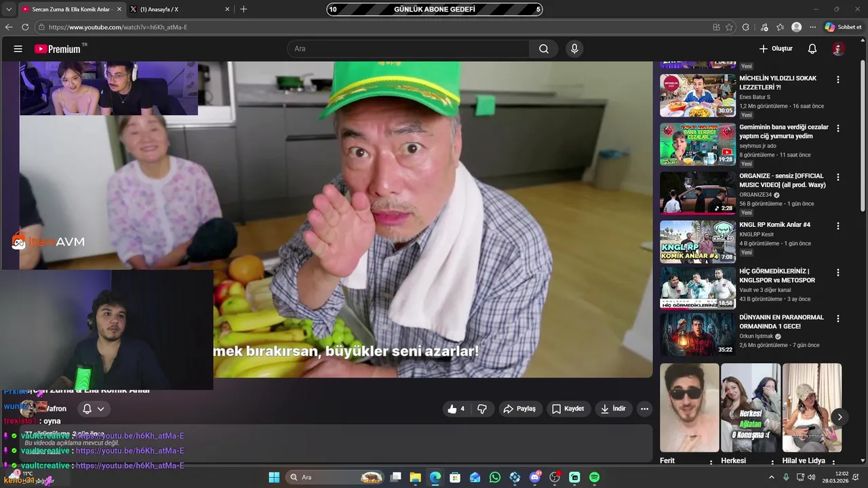Close the Anasayfa / X tab
Screen dimensions: 868x488
click(x=227, y=9)
